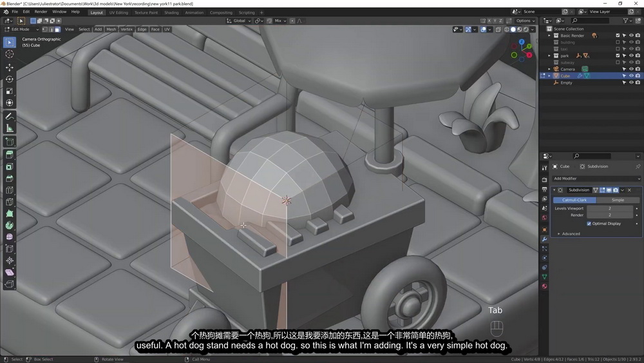Select Catmull-Clark subdivision type

pos(574,201)
